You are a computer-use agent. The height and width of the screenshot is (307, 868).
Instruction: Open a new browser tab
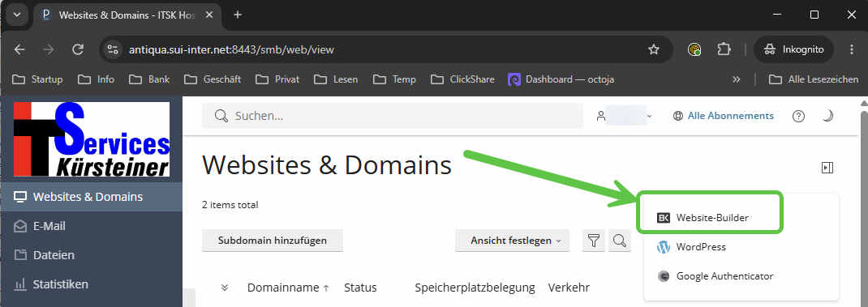[x=238, y=15]
